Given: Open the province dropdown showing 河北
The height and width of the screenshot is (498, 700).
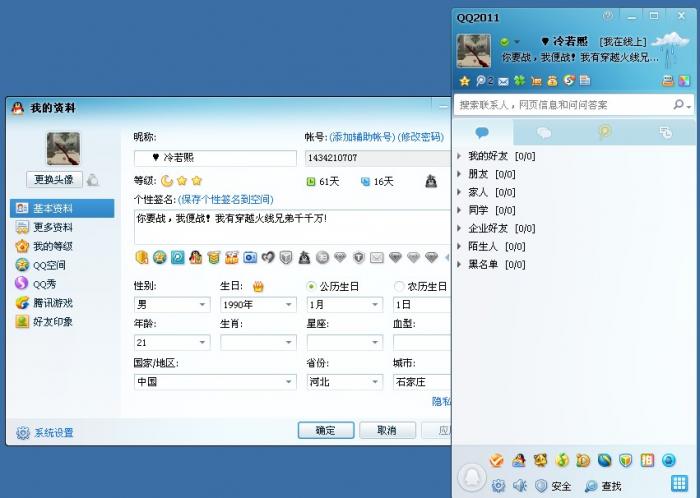Looking at the screenshot, I should click(345, 382).
